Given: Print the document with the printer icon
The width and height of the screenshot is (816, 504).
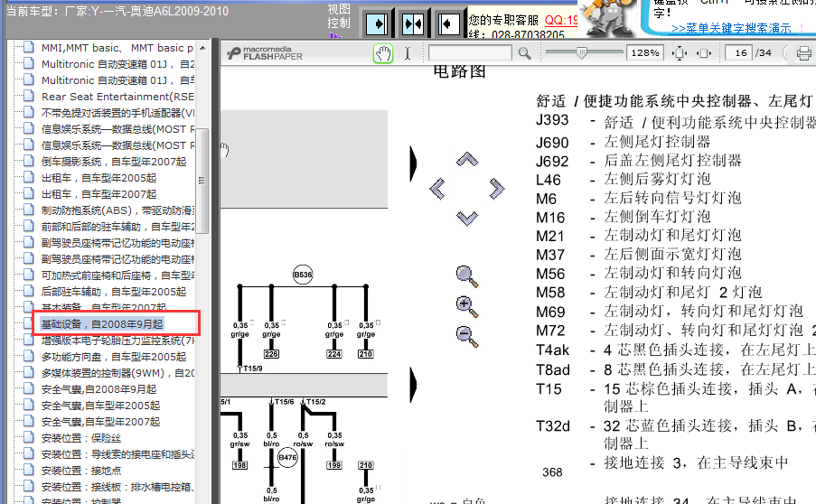Looking at the screenshot, I should click(x=804, y=53).
